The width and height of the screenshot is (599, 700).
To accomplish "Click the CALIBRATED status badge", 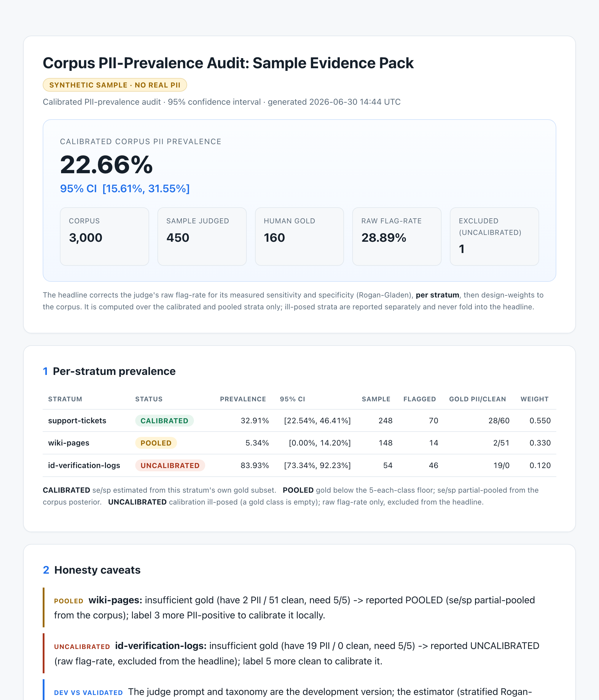I will coord(165,421).
